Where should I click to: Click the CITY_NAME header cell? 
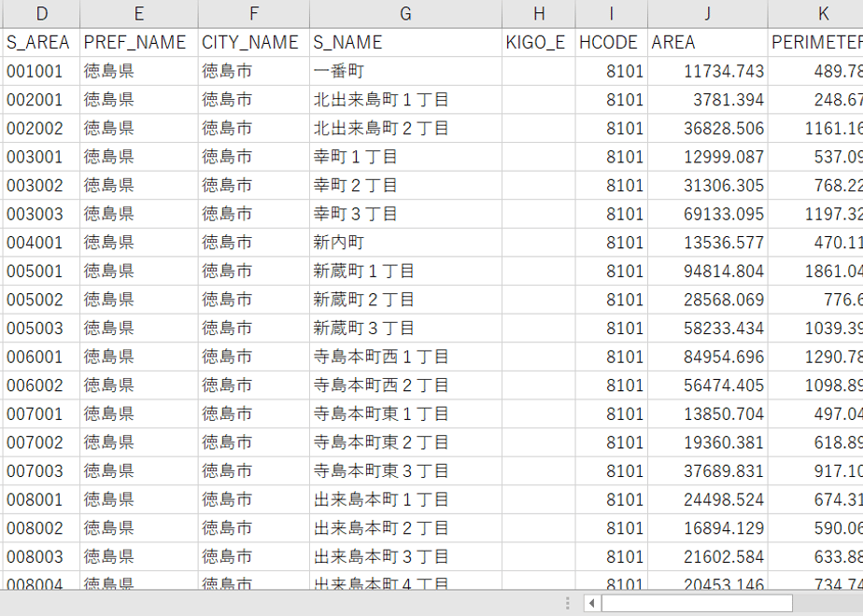(x=254, y=42)
